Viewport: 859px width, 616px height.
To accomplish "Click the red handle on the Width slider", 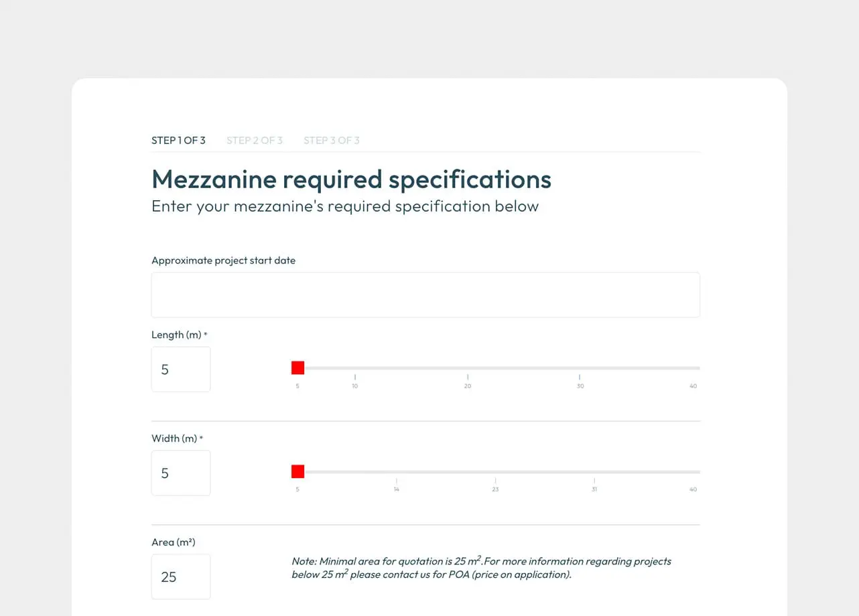I will click(298, 471).
